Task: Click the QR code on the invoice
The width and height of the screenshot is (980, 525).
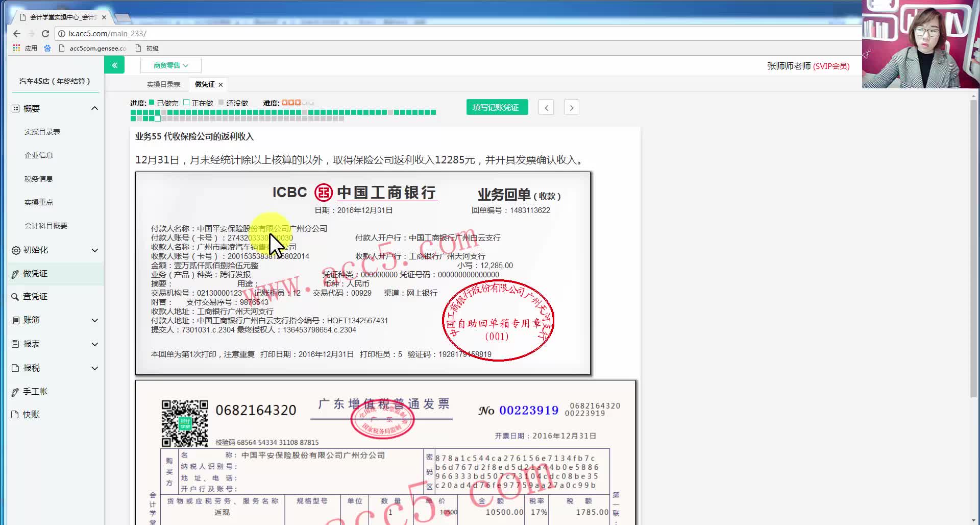Action: [x=185, y=423]
